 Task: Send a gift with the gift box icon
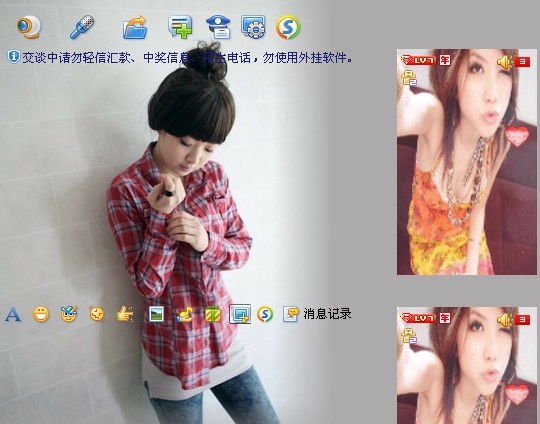(212, 314)
